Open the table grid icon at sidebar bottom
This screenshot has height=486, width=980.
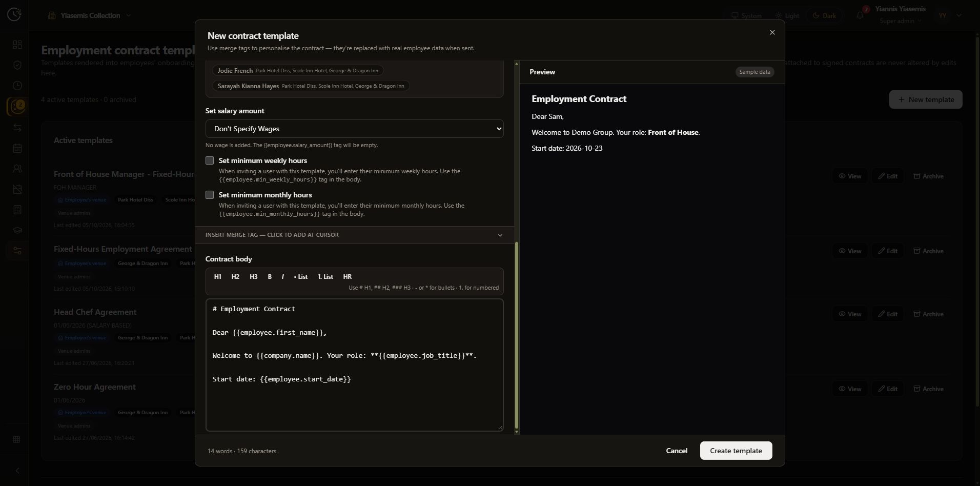pyautogui.click(x=16, y=439)
